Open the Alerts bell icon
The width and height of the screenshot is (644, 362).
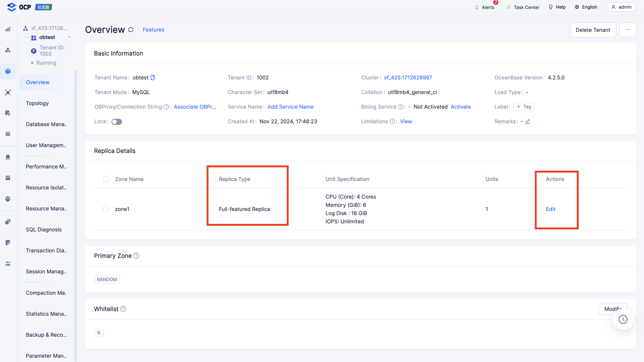click(x=477, y=7)
